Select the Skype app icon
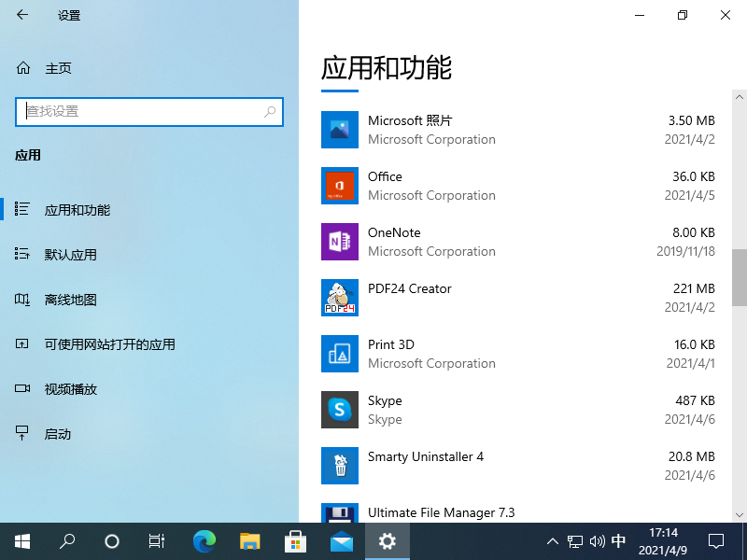The width and height of the screenshot is (747, 560). (x=340, y=410)
